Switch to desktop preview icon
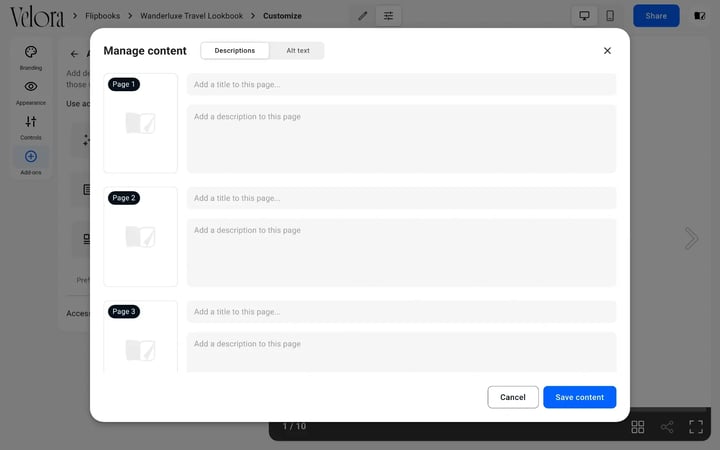This screenshot has width=720, height=450. click(x=584, y=16)
